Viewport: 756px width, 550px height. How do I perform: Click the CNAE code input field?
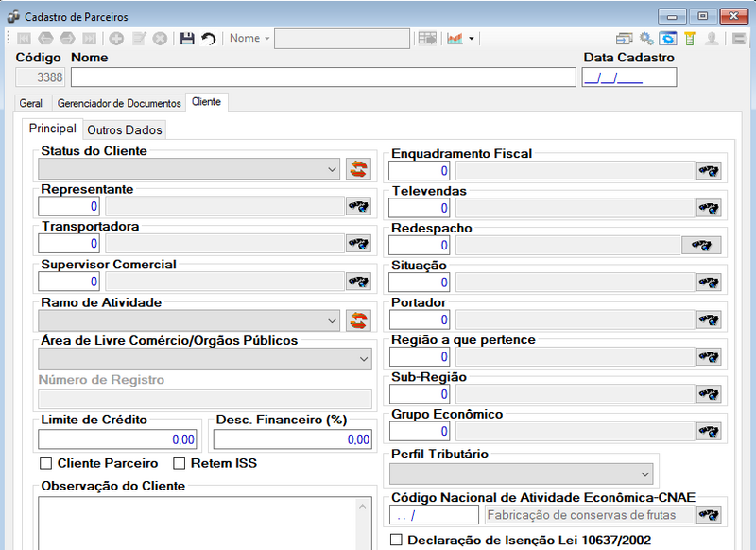tap(434, 515)
